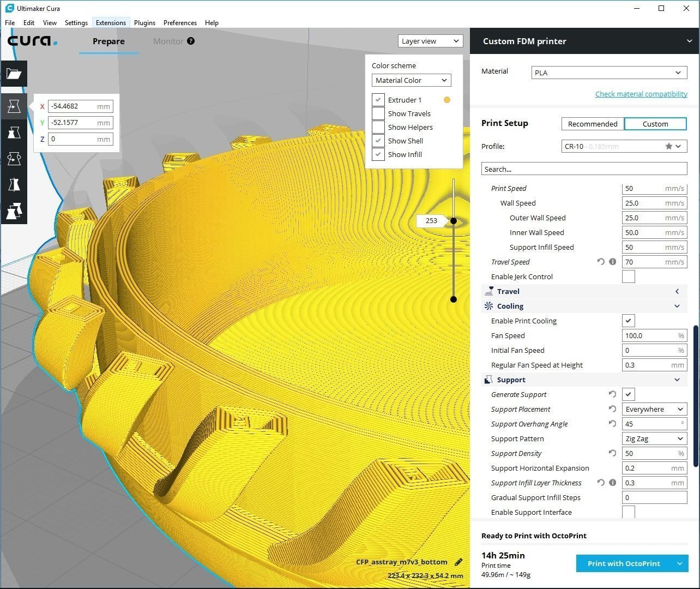Toggle Show Shell checkbox

[x=378, y=141]
